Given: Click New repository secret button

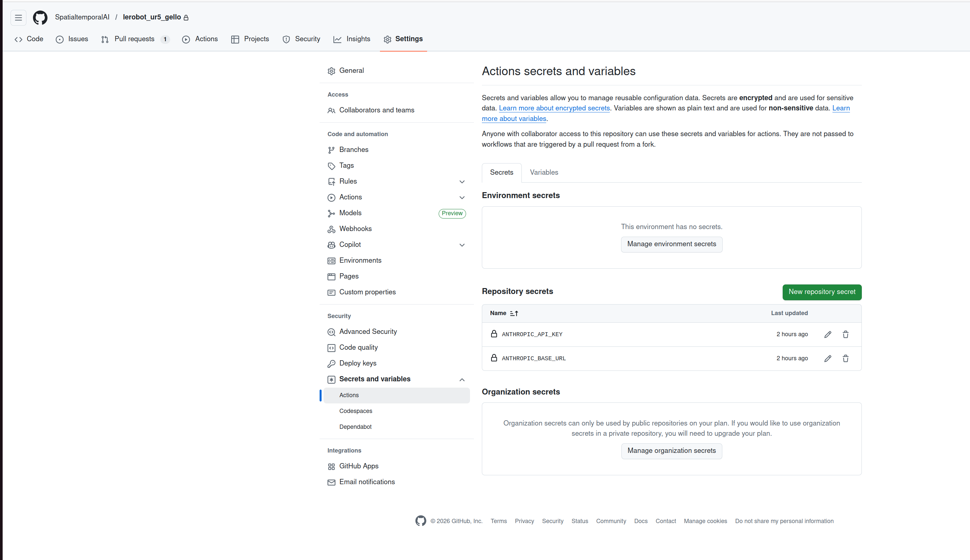Looking at the screenshot, I should point(822,292).
